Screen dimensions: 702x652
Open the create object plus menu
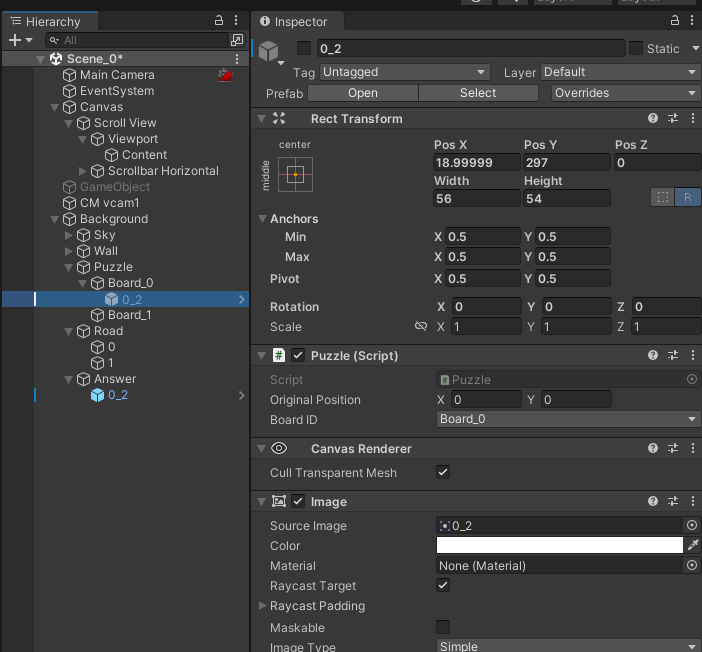pos(20,40)
